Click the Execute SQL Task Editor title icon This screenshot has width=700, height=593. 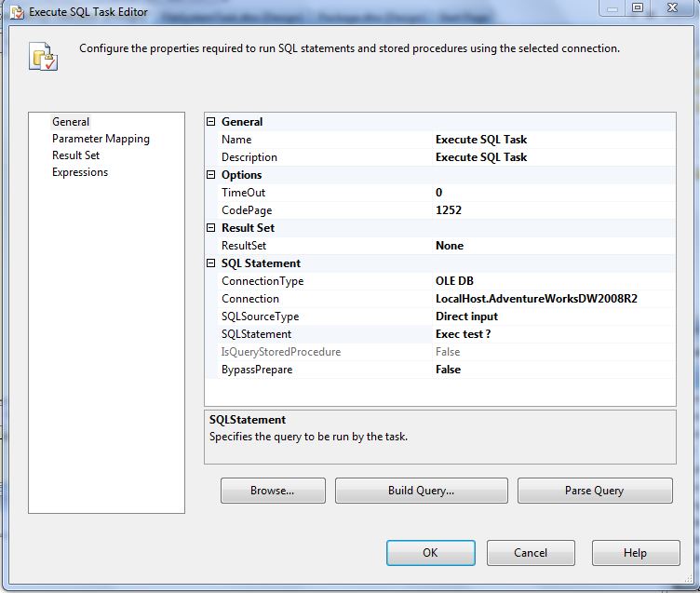[x=16, y=13]
